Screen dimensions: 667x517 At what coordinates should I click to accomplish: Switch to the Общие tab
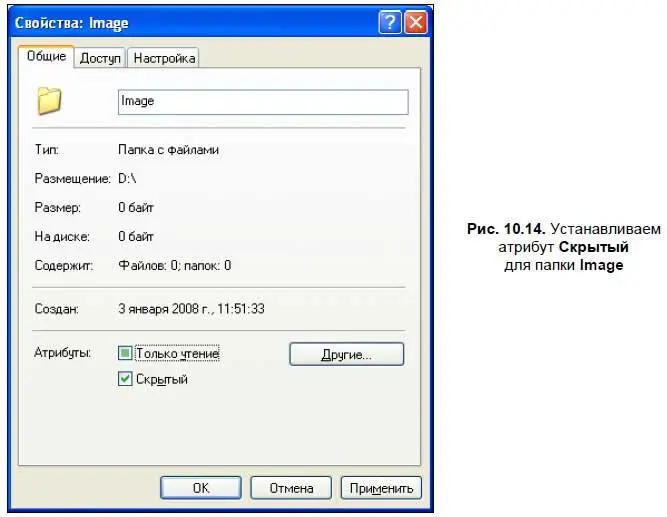[46, 57]
